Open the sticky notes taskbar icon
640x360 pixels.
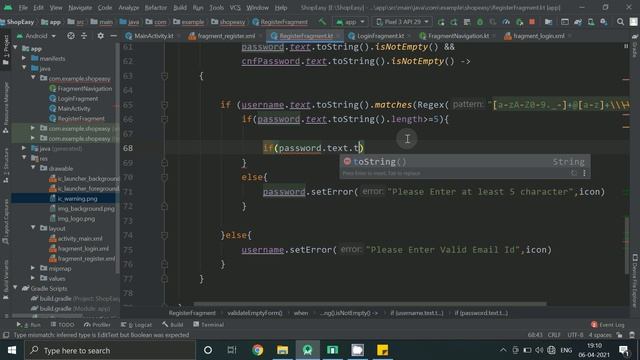(x=382, y=350)
